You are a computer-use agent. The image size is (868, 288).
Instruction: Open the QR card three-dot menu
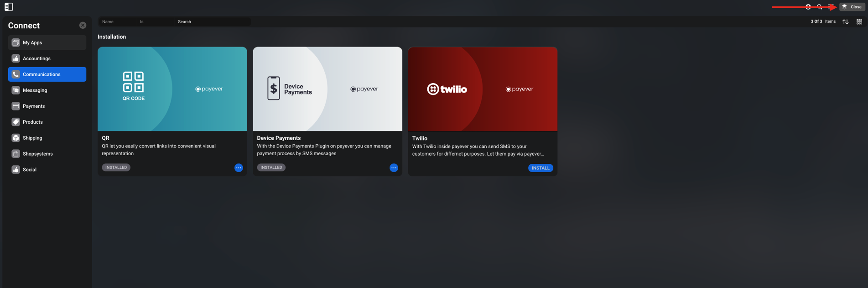pyautogui.click(x=239, y=168)
